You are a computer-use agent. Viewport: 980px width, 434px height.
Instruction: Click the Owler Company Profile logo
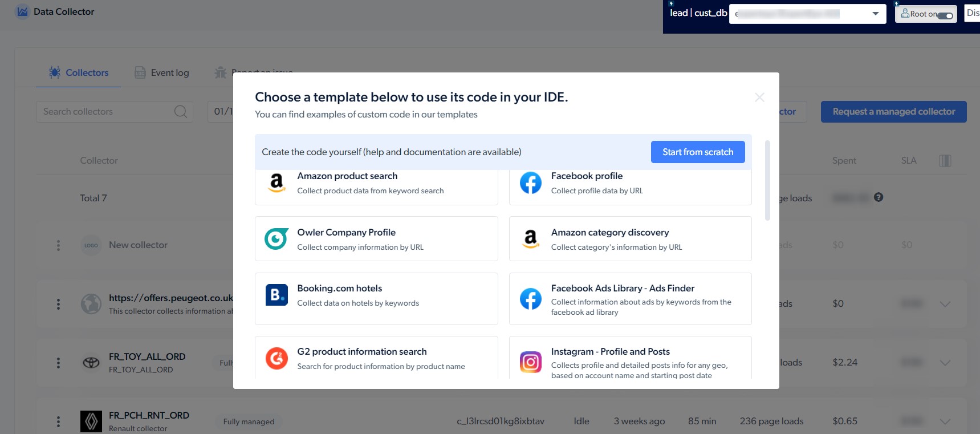(x=276, y=239)
